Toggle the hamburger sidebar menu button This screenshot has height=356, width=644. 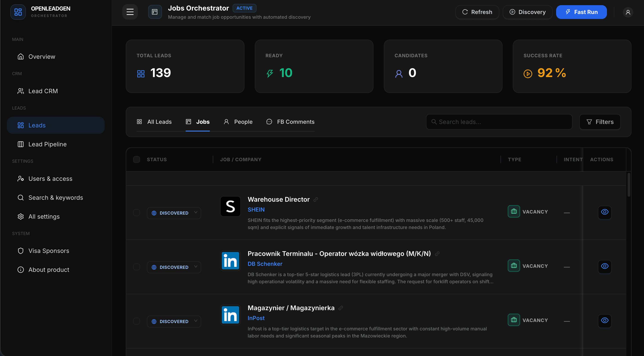[x=130, y=12]
